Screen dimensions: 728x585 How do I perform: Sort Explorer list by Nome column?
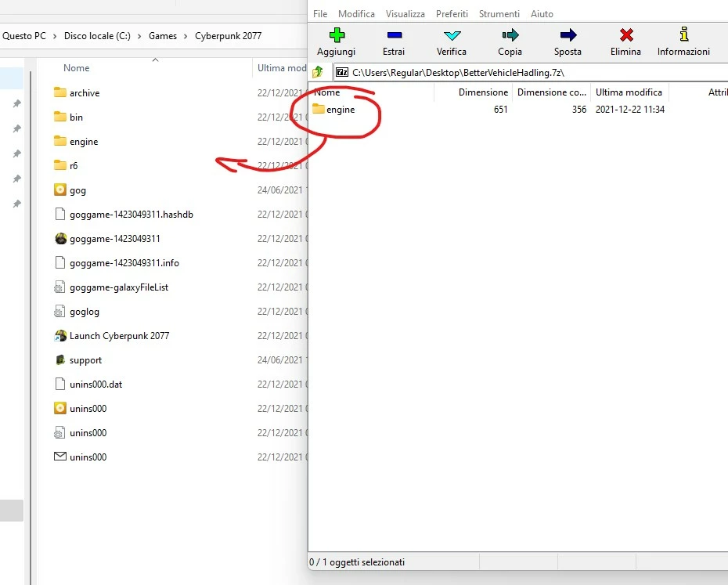pyautogui.click(x=77, y=68)
